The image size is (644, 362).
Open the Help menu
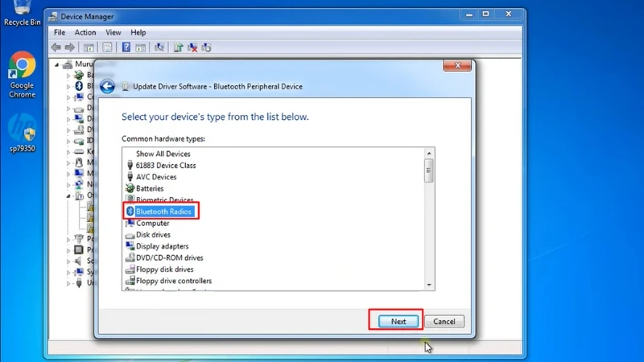138,32
